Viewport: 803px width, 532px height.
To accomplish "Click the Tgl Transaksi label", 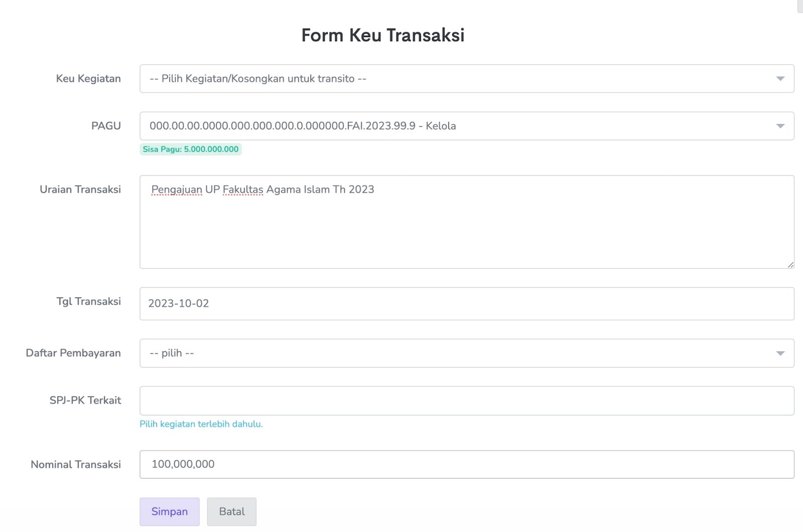I will (x=88, y=302).
